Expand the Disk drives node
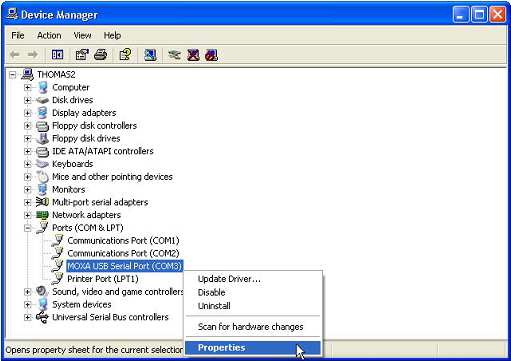Image resolution: width=511 pixels, height=361 pixels. pyautogui.click(x=28, y=100)
